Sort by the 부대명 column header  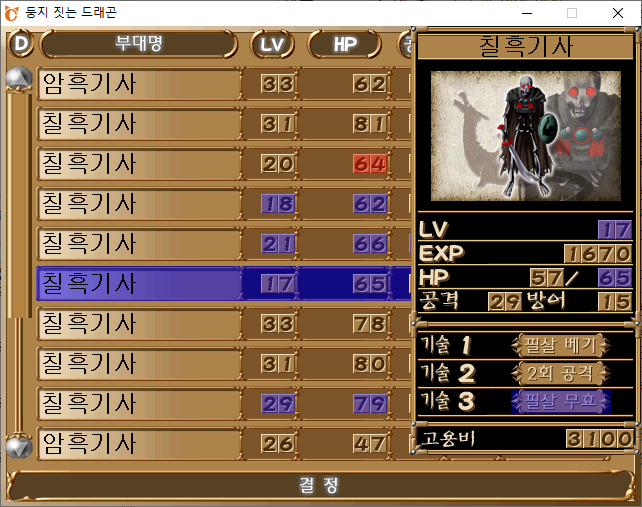(138, 43)
